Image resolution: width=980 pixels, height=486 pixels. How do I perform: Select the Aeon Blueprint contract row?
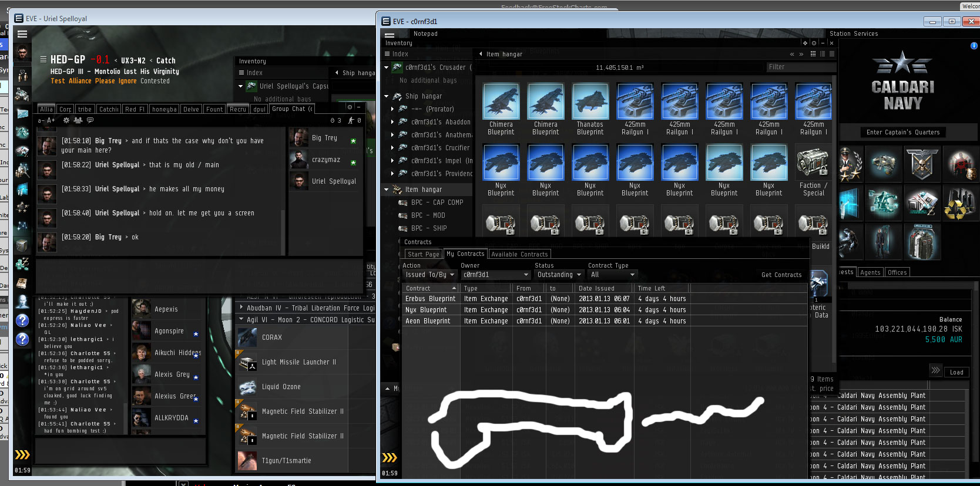pos(604,321)
